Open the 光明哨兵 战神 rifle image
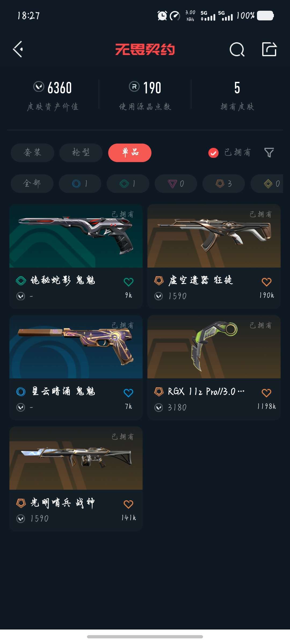 tap(76, 458)
